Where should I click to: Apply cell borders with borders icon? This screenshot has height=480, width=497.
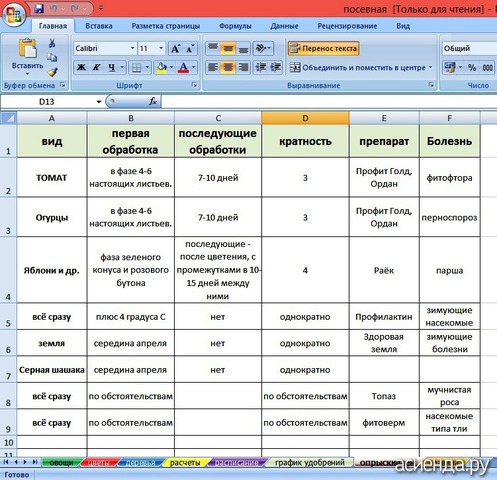coord(136,68)
